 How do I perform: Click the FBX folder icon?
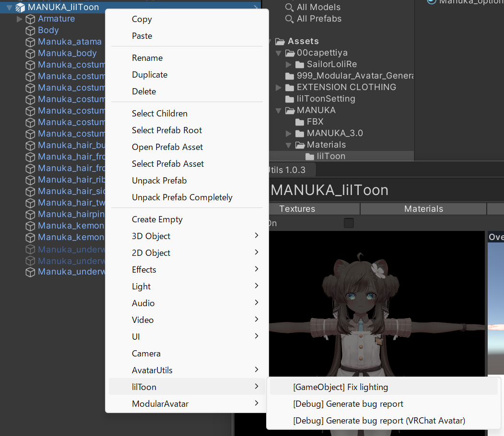(300, 122)
